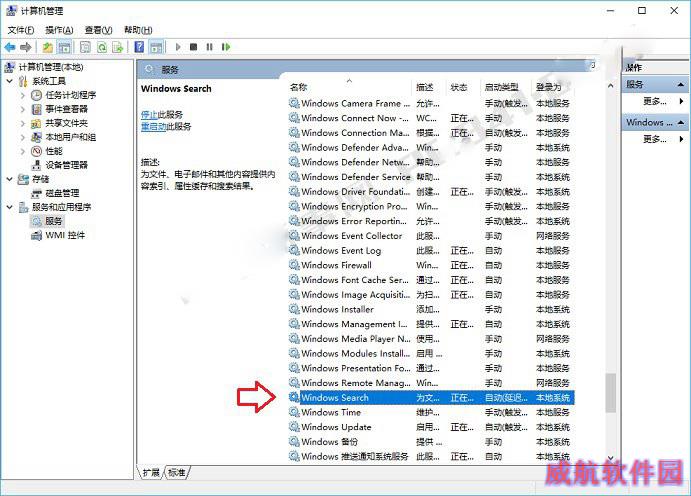Open 更多 under the 服务 action section
This screenshot has height=496, width=691.
(x=655, y=101)
